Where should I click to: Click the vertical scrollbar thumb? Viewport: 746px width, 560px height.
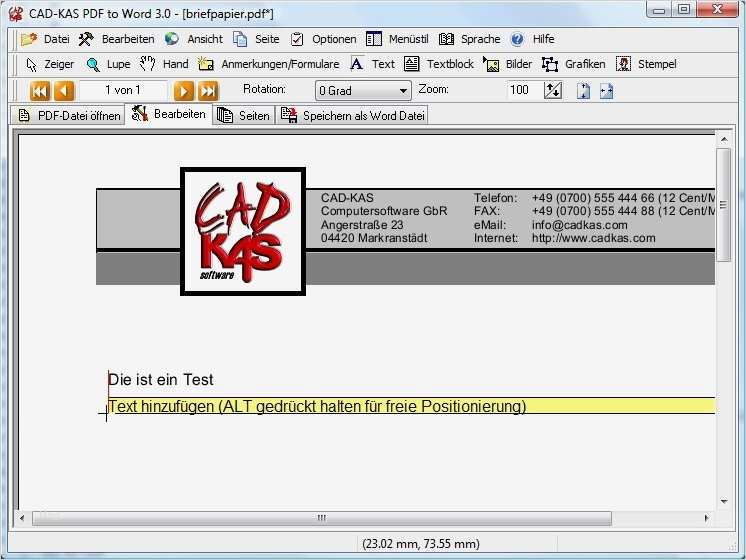724,205
